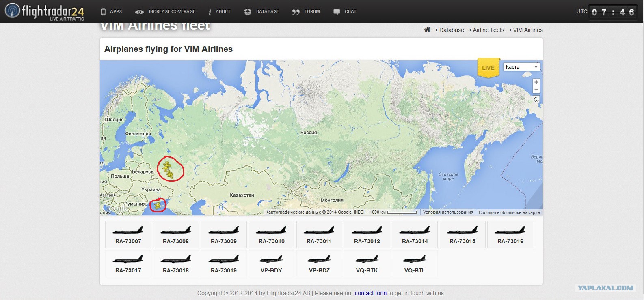Open the Карта map type dropdown
Viewport: 644px width, 300px height.
click(x=522, y=67)
